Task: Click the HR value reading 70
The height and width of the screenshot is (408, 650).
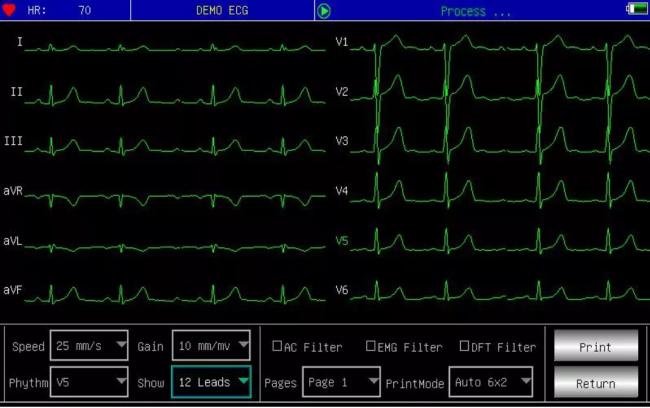Action: click(83, 11)
